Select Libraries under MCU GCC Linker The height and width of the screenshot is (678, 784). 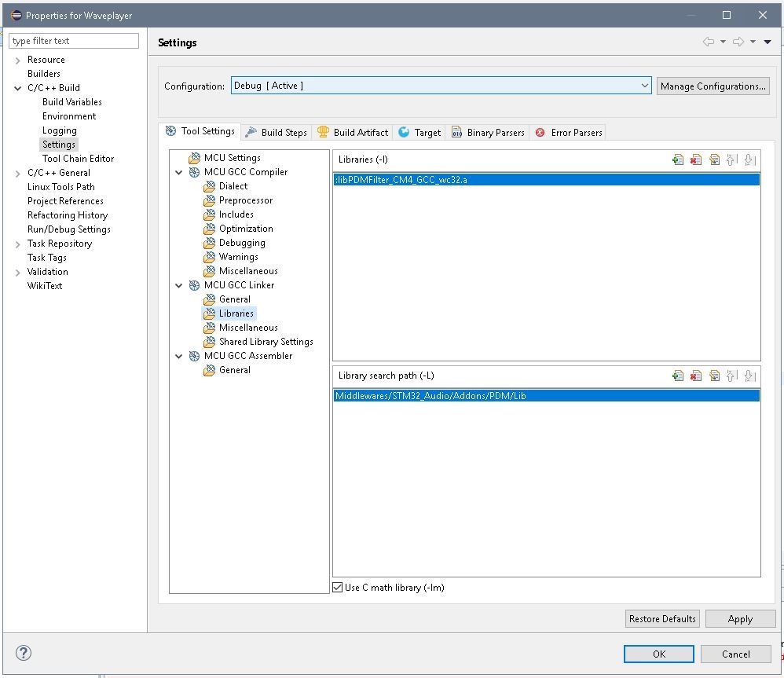point(236,313)
